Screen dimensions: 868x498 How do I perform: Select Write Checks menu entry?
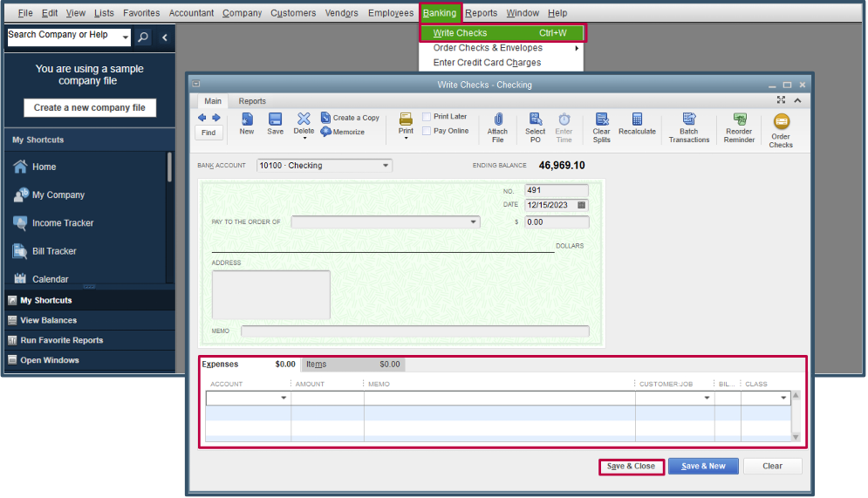502,33
